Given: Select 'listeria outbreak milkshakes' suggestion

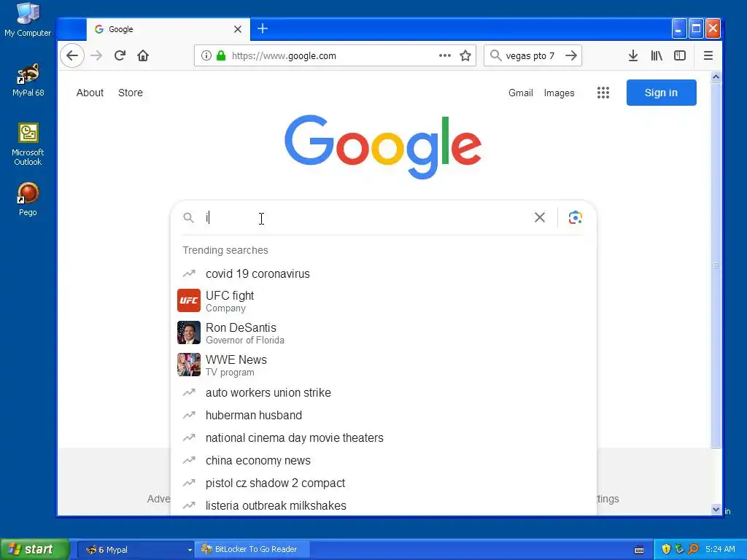Looking at the screenshot, I should [x=383, y=506].
